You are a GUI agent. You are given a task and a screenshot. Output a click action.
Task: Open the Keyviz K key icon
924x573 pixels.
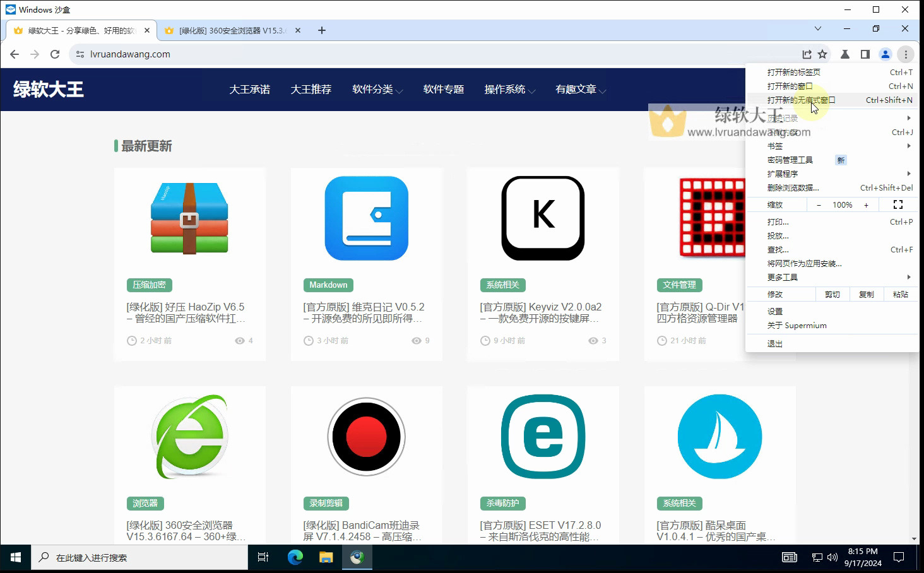pos(543,218)
